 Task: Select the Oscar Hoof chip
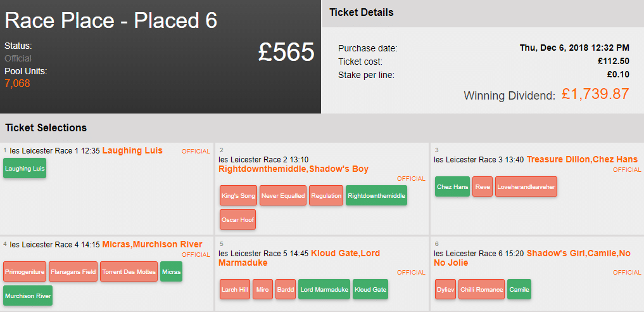click(238, 220)
